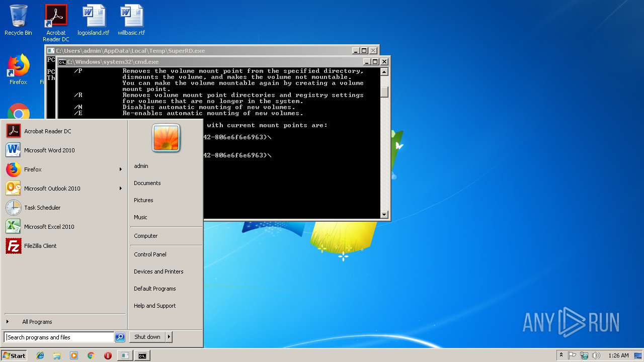This screenshot has width=644, height=362.
Task: Open Control Panel from Start menu
Action: [x=166, y=254]
